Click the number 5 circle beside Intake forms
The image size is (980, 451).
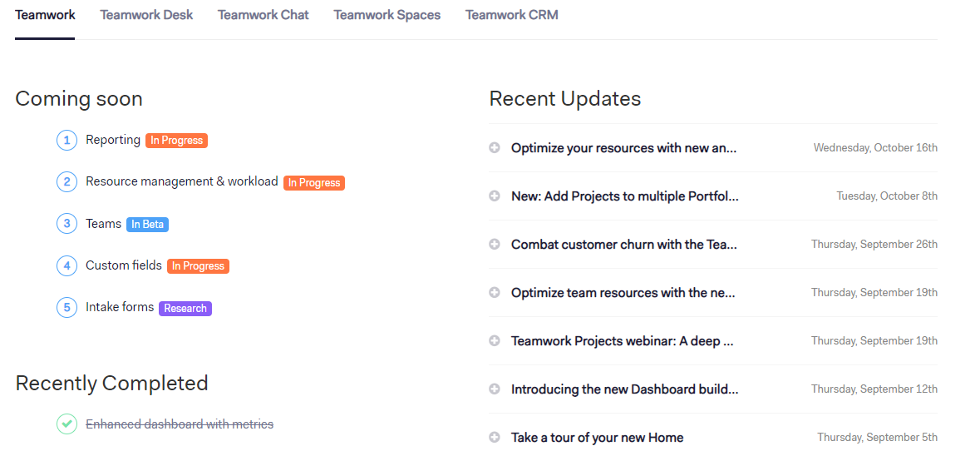click(66, 308)
